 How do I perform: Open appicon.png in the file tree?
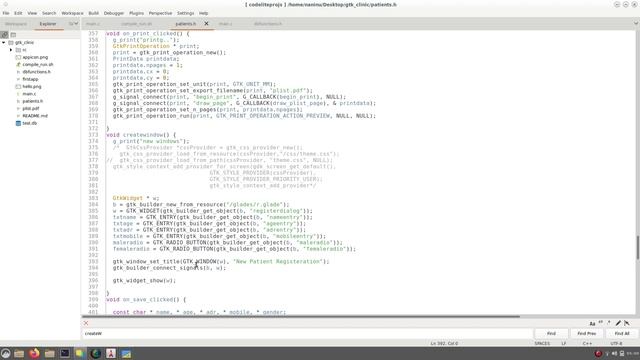35,57
